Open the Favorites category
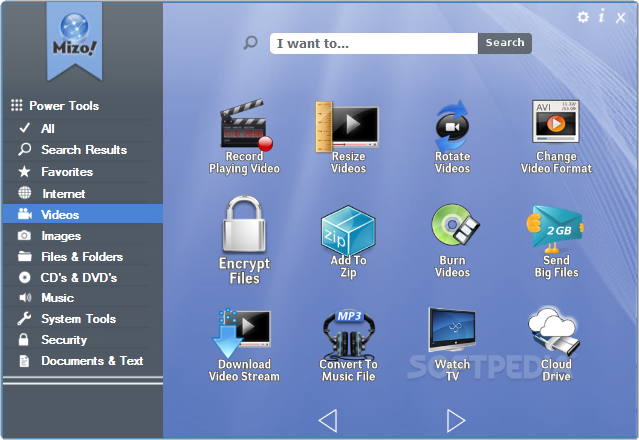The image size is (639, 440). coord(83,172)
